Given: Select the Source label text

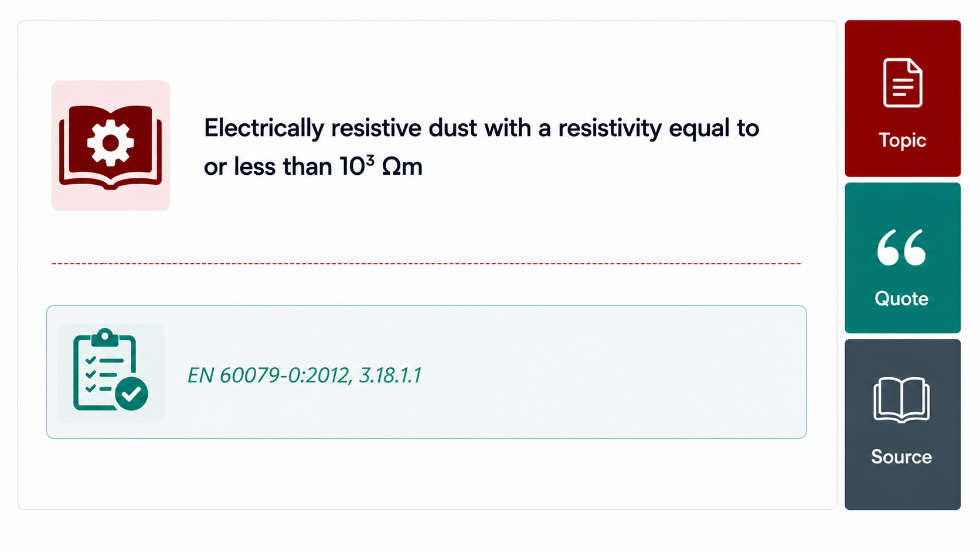Looking at the screenshot, I should (x=901, y=456).
